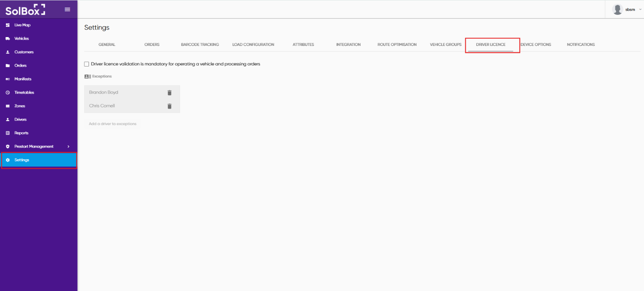The height and width of the screenshot is (291, 644).
Task: Open the Route Optimisation tab
Action: tap(397, 45)
